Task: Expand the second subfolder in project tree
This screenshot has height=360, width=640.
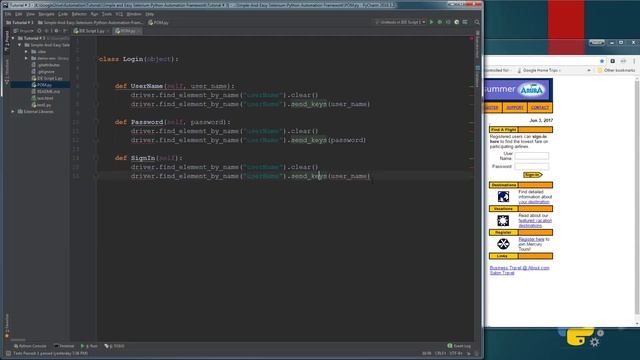Action: (27, 58)
